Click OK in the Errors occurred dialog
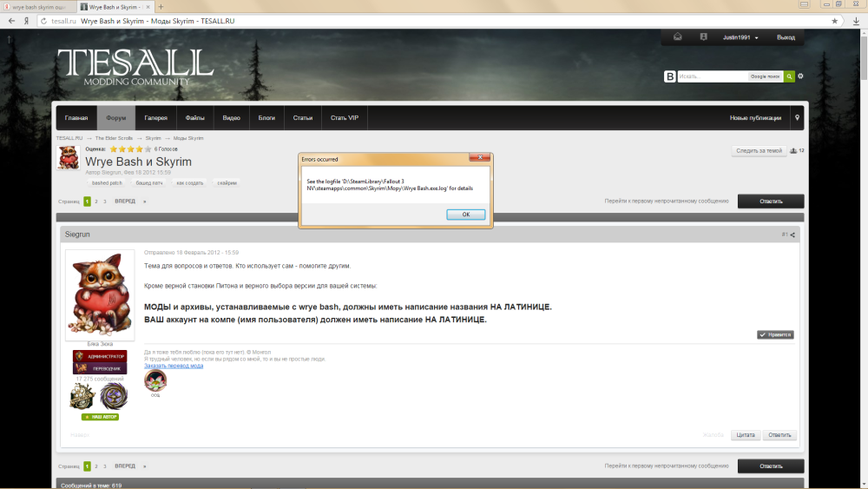 pos(465,215)
